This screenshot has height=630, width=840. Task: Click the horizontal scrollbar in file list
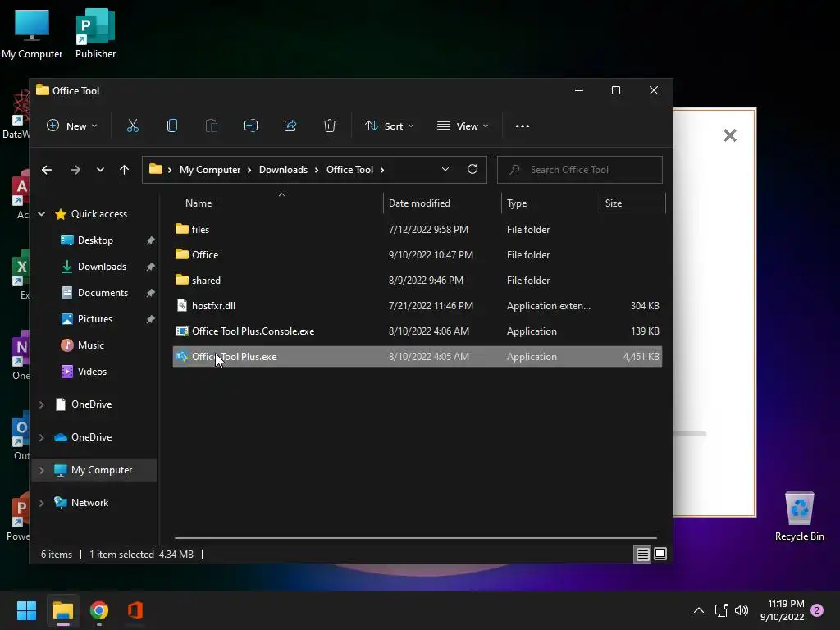416,537
